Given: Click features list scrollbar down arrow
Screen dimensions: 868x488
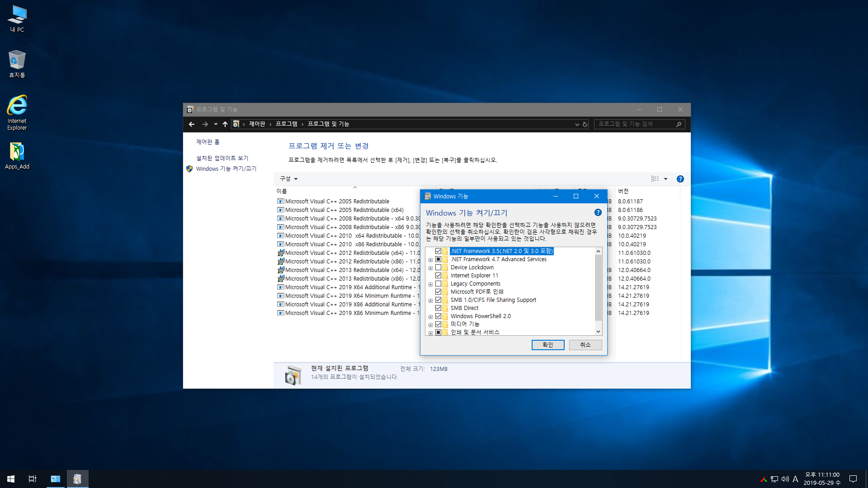Looking at the screenshot, I should click(x=598, y=332).
